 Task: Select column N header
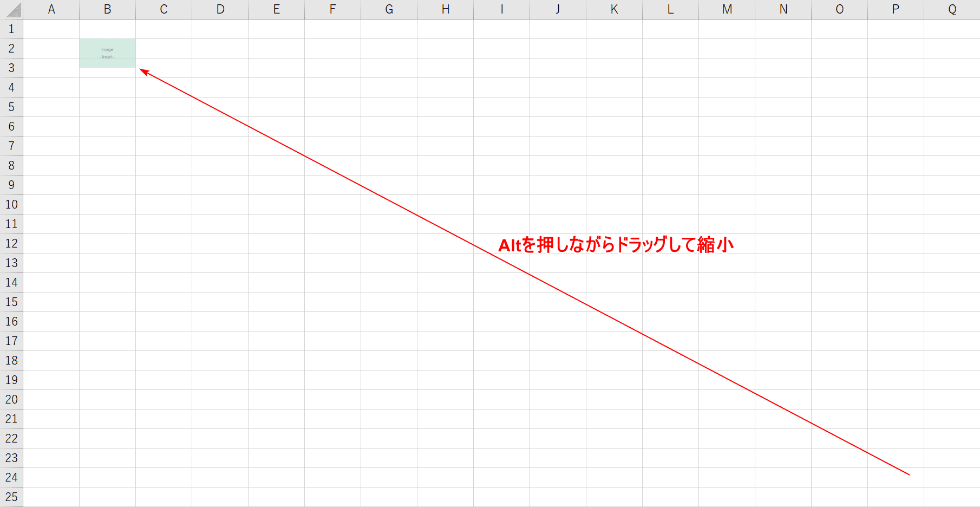[x=783, y=9]
